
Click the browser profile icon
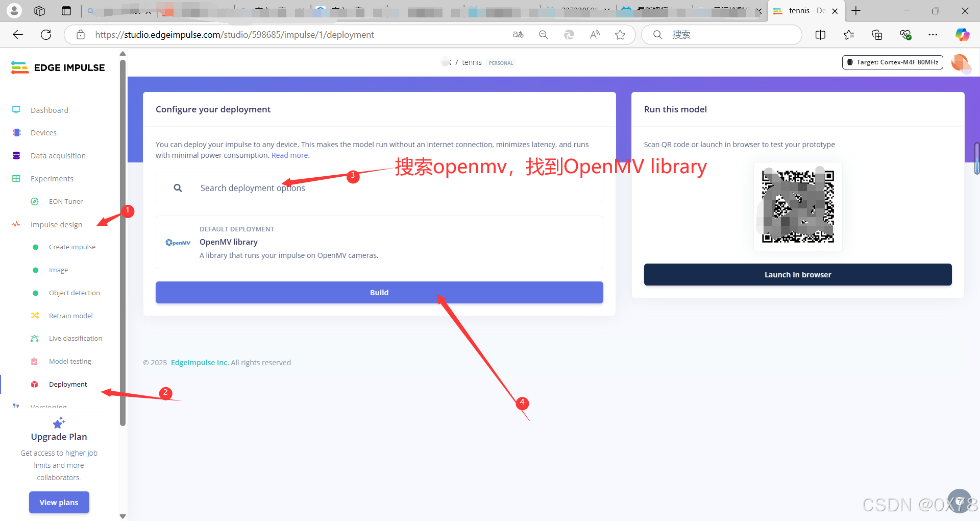click(x=14, y=11)
